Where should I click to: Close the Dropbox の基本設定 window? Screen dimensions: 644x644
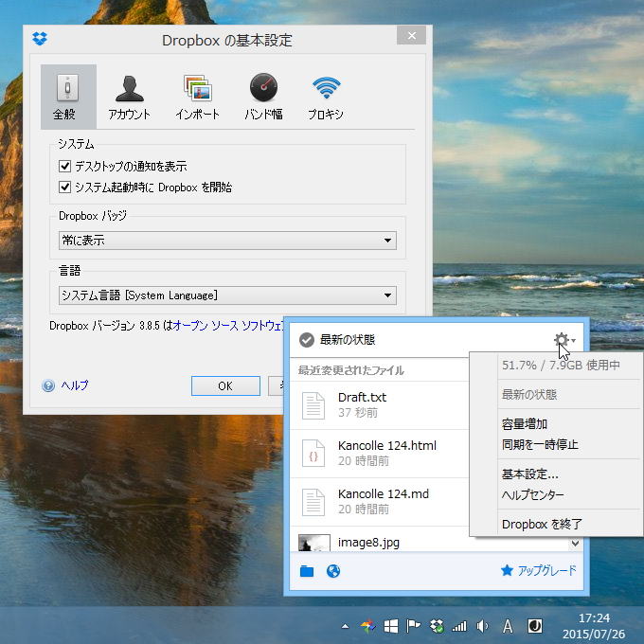pyautogui.click(x=412, y=36)
